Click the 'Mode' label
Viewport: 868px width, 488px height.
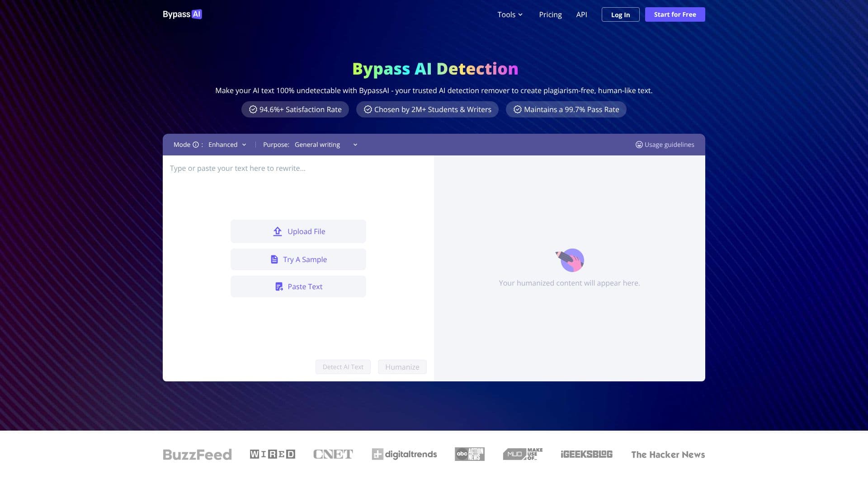pyautogui.click(x=182, y=145)
